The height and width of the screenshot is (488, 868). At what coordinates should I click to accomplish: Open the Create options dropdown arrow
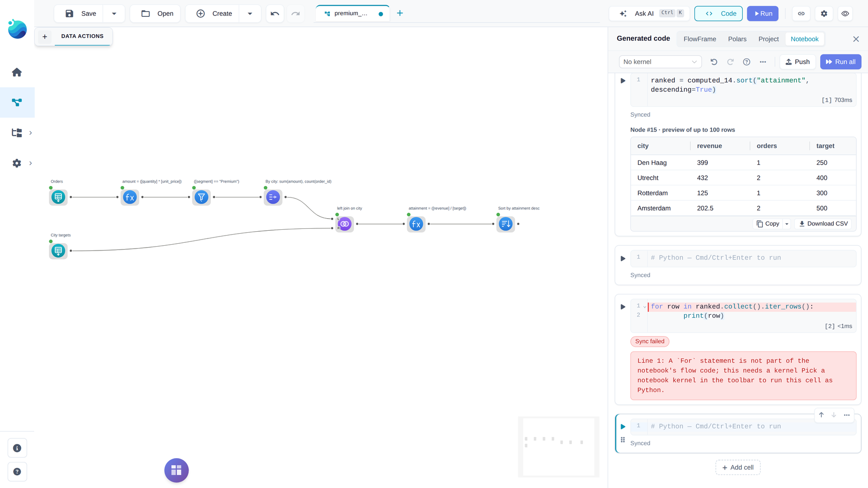tap(250, 13)
